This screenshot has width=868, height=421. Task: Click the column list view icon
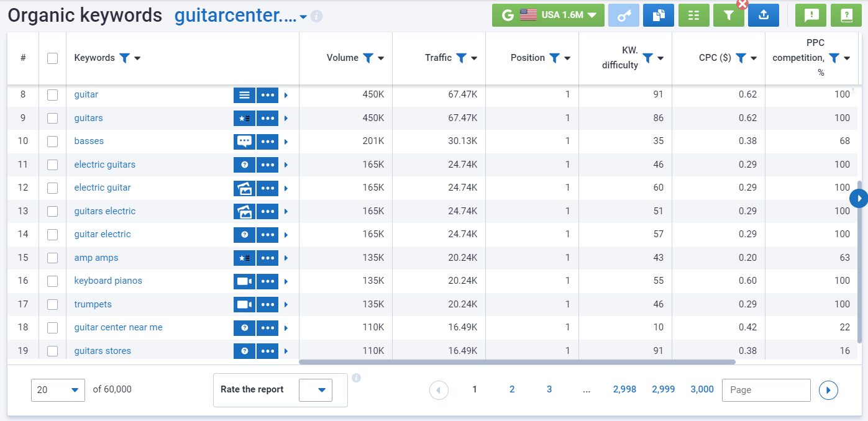pyautogui.click(x=693, y=16)
